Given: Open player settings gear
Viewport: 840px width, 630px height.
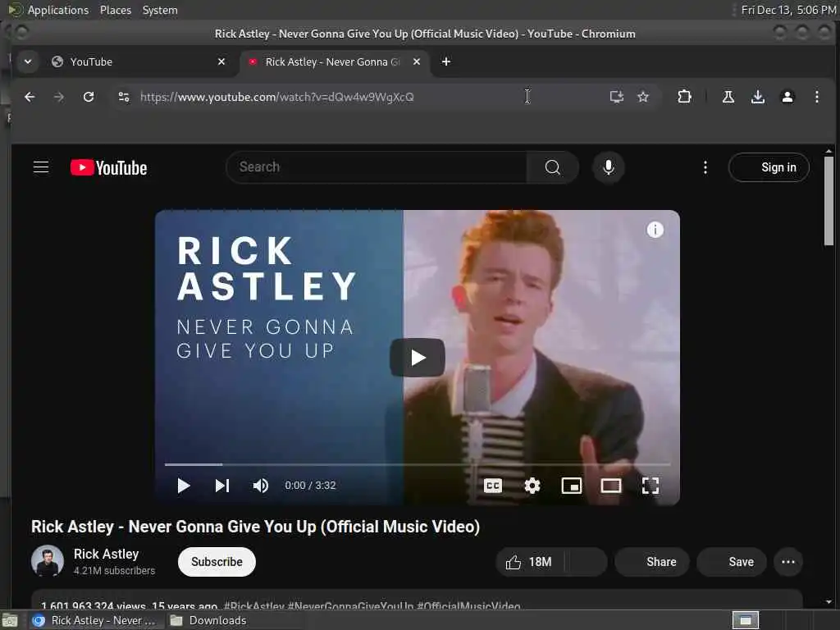Looking at the screenshot, I should tap(532, 486).
